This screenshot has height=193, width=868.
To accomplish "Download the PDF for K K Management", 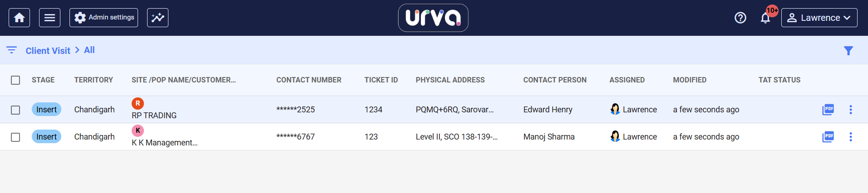I will point(828,137).
